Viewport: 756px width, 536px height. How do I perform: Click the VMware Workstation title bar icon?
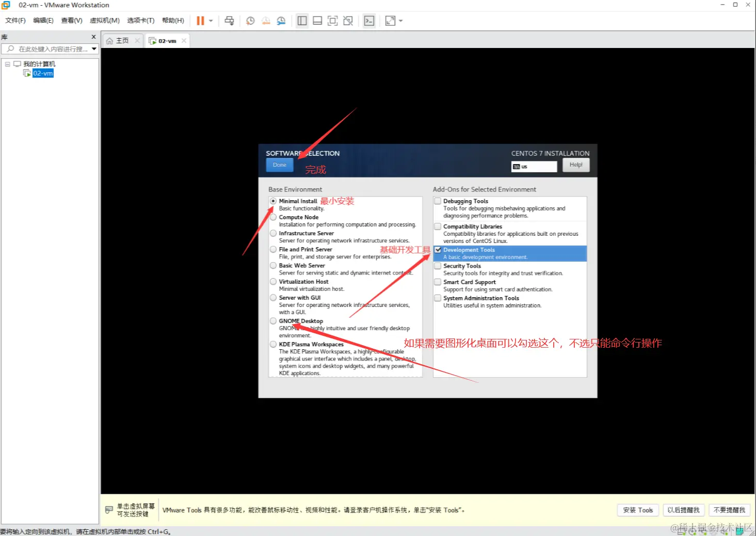(x=6, y=5)
